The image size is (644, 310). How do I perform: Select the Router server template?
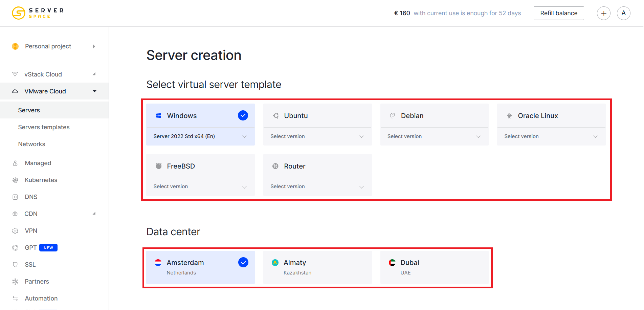click(317, 166)
